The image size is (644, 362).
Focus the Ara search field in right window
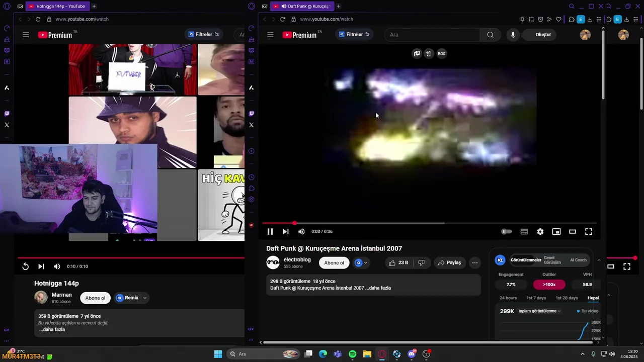pyautogui.click(x=432, y=35)
